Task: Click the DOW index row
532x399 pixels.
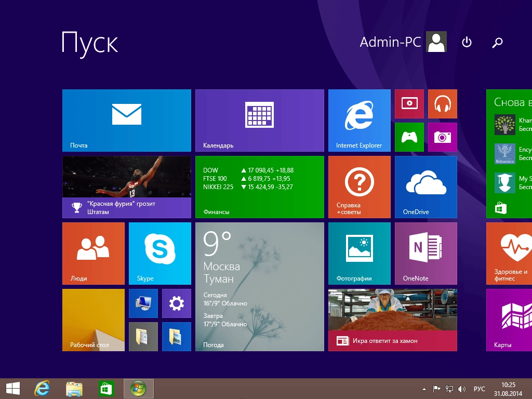Action: 248,170
